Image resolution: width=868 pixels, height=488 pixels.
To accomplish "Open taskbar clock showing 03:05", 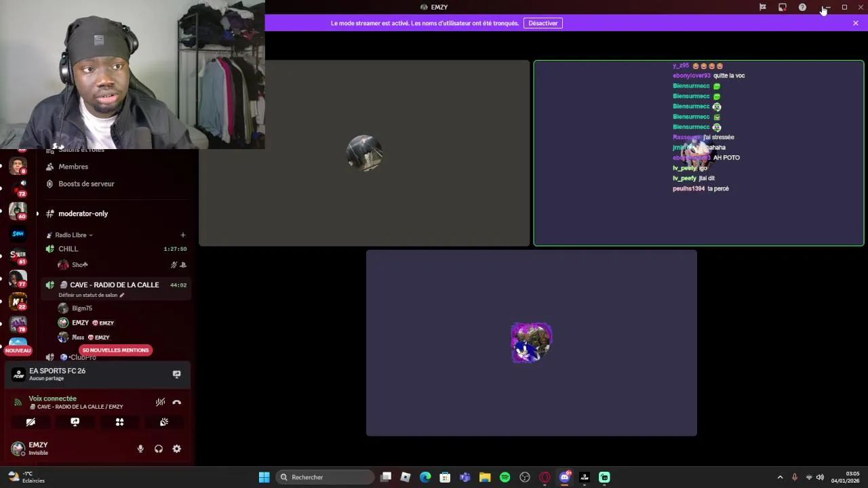I will [x=846, y=477].
